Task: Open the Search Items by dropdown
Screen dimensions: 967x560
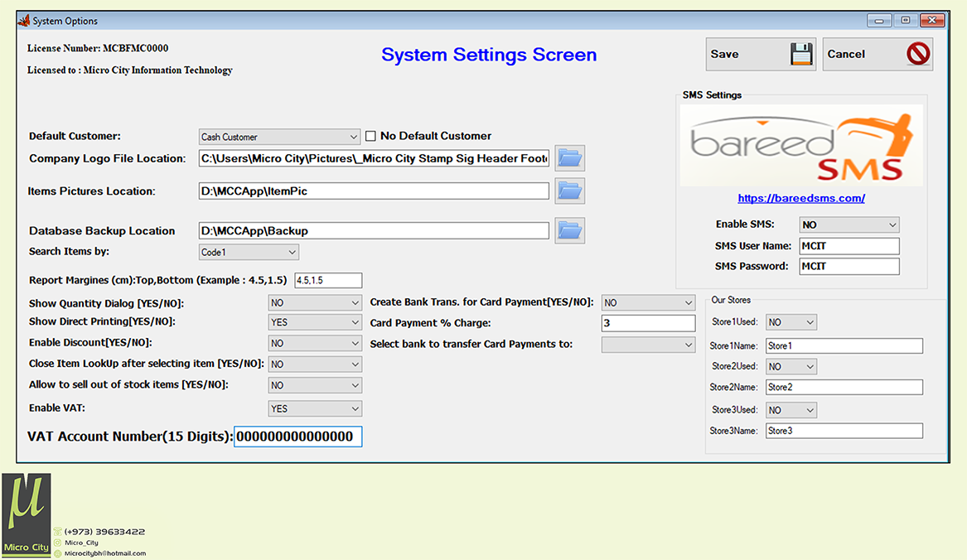Action: (x=249, y=252)
